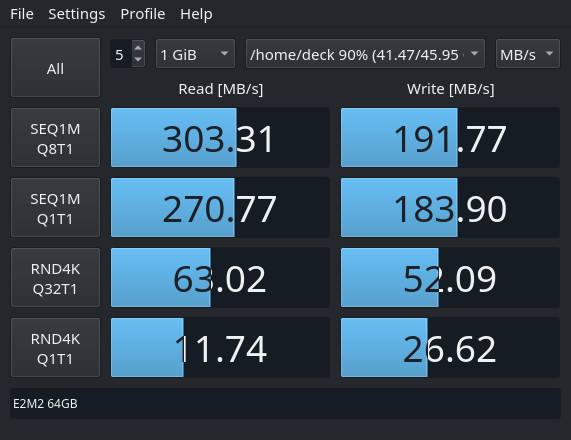Viewport: 571px width, 440px height.
Task: Open the Settings menu
Action: (77, 14)
